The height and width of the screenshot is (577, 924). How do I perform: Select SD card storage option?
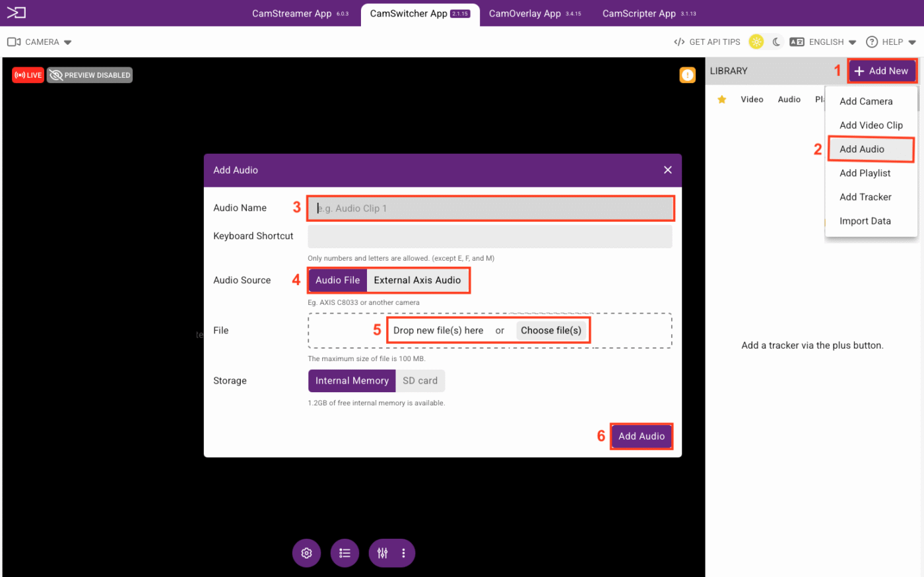(420, 381)
